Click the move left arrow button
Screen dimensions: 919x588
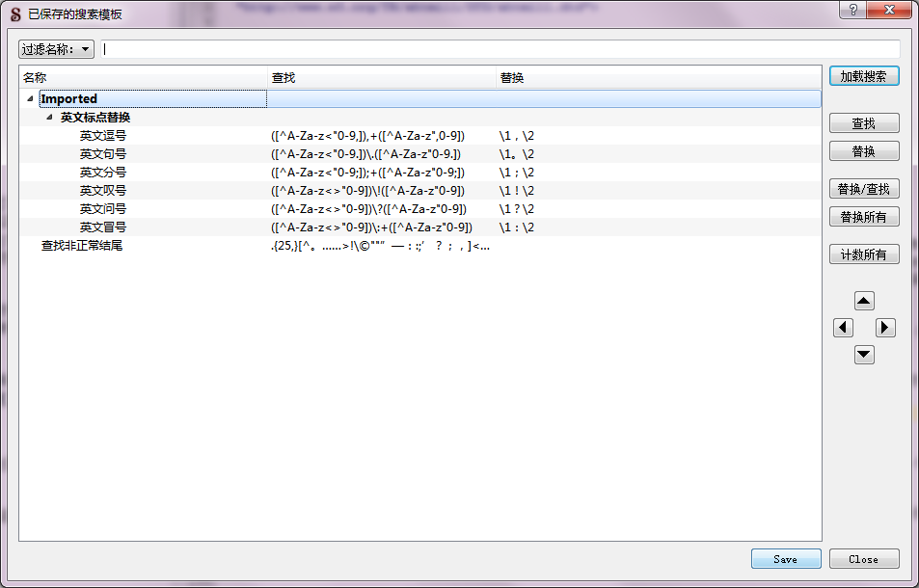[x=843, y=328]
